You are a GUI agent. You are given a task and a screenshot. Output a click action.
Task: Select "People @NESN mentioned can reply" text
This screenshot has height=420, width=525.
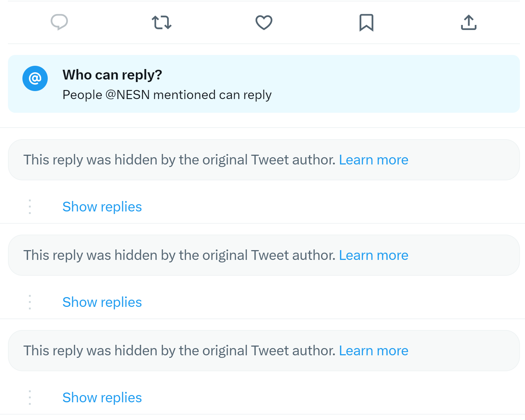point(167,95)
